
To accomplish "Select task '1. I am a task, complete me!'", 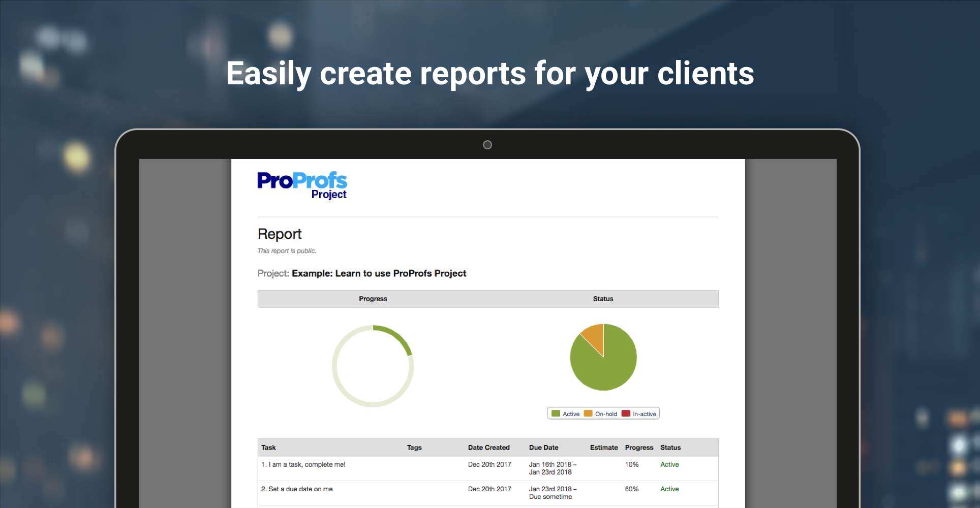I will [303, 464].
